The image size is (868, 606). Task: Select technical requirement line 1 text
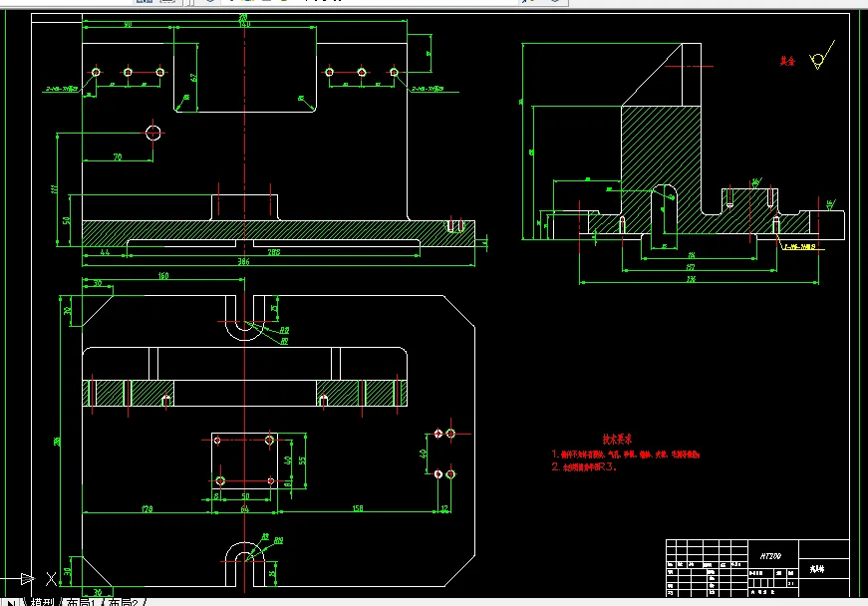coord(626,454)
